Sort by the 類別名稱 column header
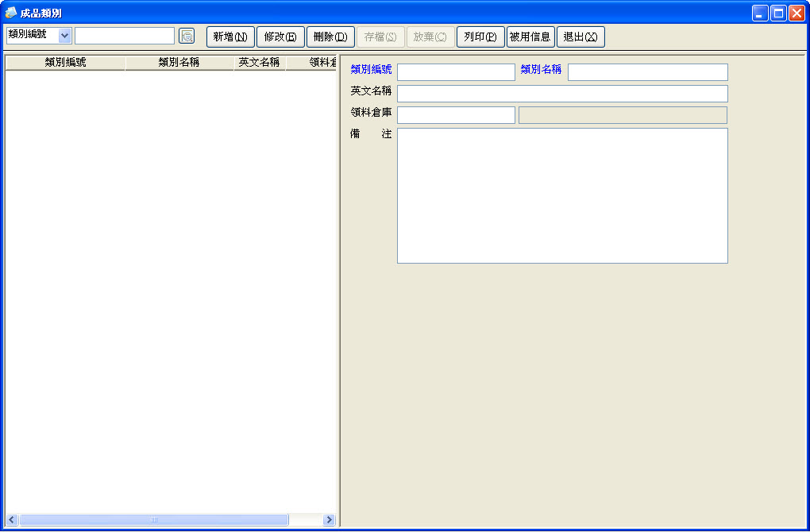 (179, 63)
